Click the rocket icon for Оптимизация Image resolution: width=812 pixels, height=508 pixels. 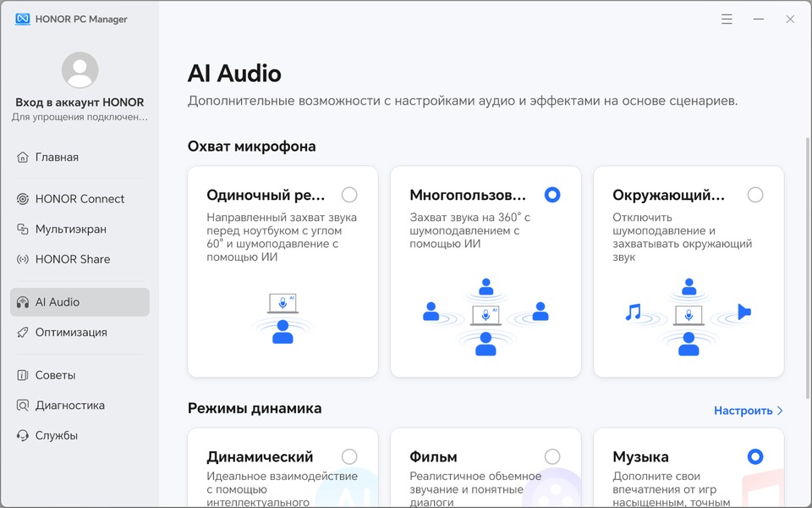(22, 332)
